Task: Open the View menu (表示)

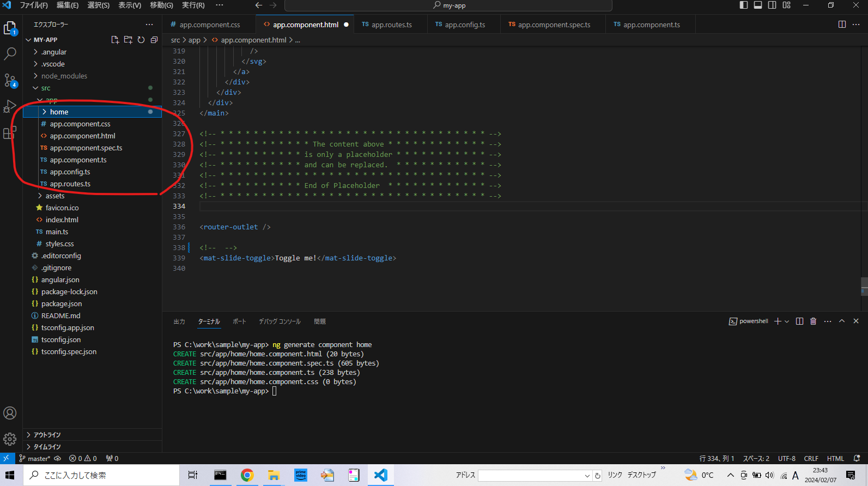Action: pos(130,5)
